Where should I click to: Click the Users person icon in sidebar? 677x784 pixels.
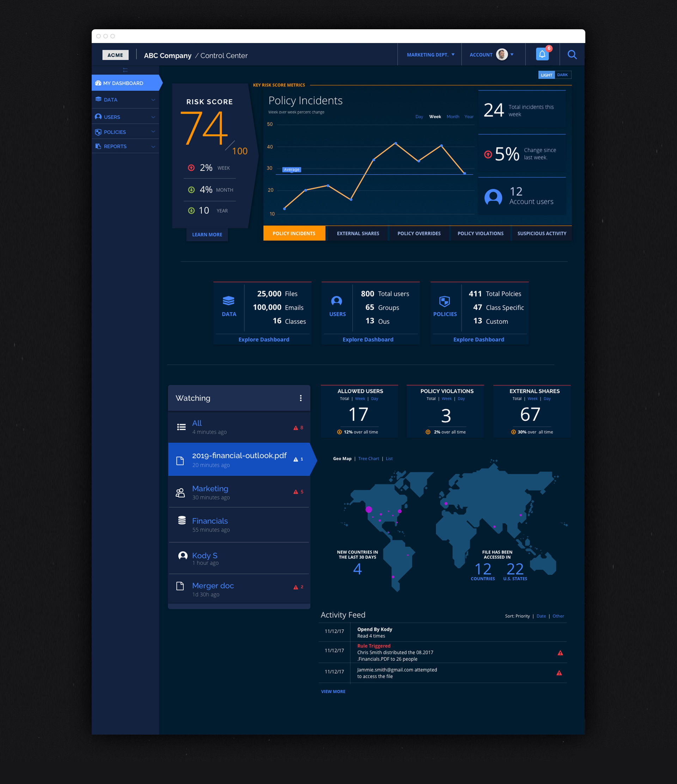[x=98, y=116]
